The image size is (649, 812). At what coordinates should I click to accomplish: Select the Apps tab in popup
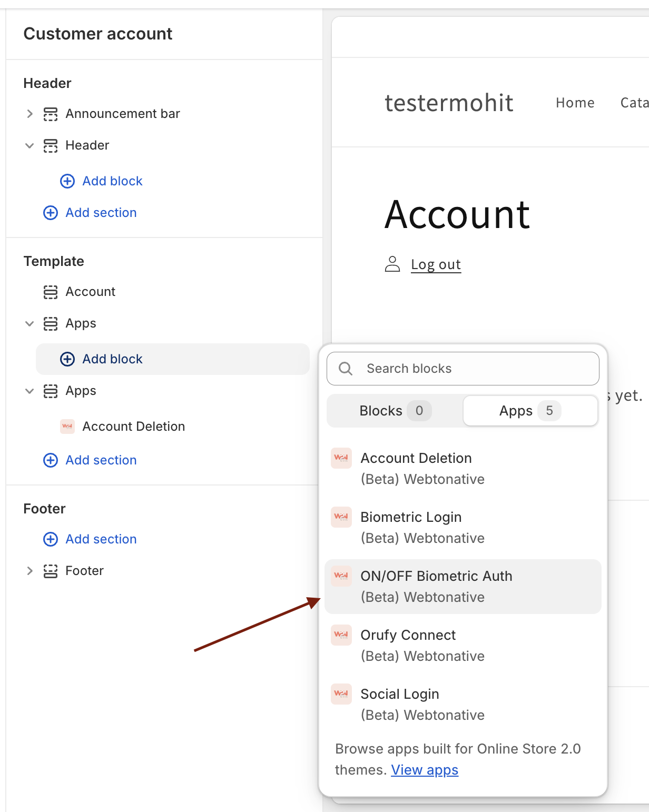coord(530,411)
